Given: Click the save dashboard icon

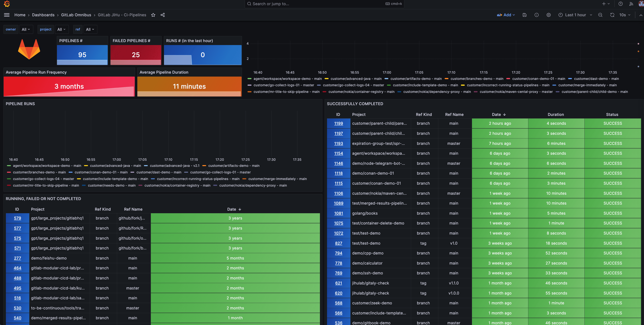Looking at the screenshot, I should coord(524,15).
